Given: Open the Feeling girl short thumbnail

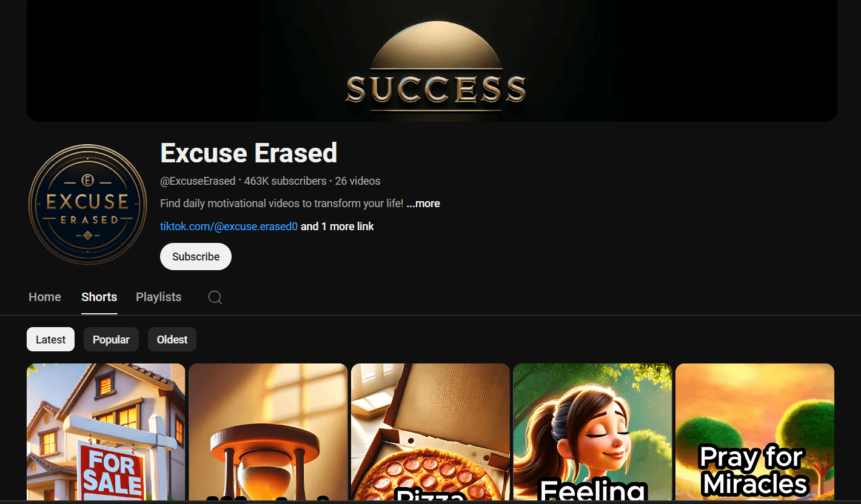Looking at the screenshot, I should point(592,432).
